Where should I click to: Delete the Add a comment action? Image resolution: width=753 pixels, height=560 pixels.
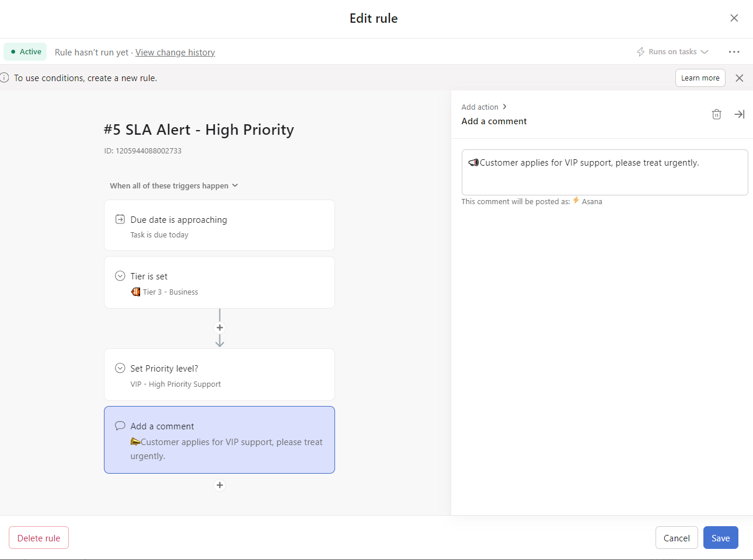point(717,114)
